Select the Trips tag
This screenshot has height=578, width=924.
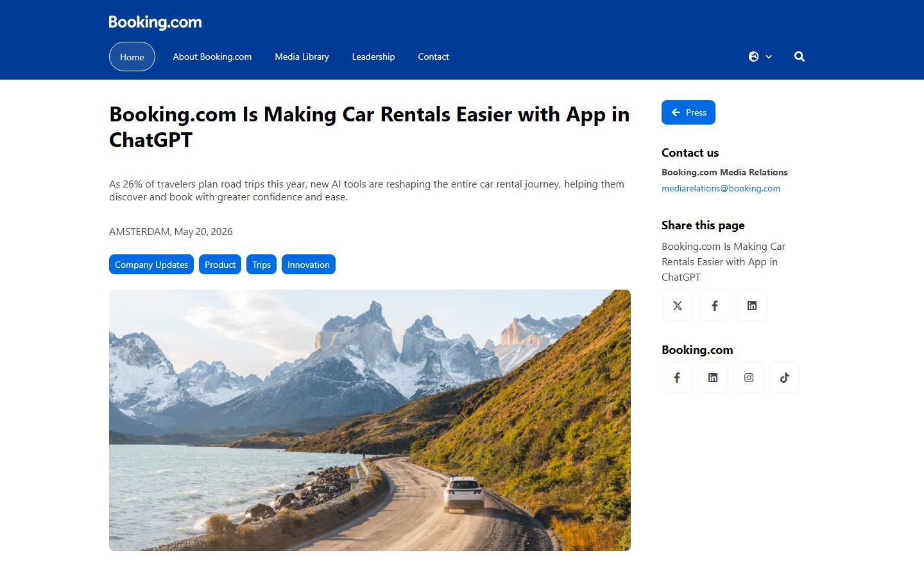(x=262, y=265)
